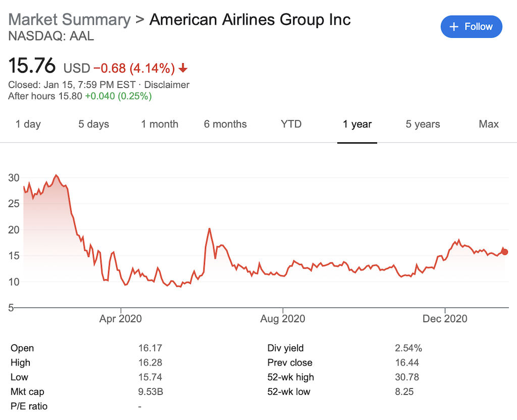Open the Disclaimer link
The height and width of the screenshot is (420, 517).
coord(167,85)
